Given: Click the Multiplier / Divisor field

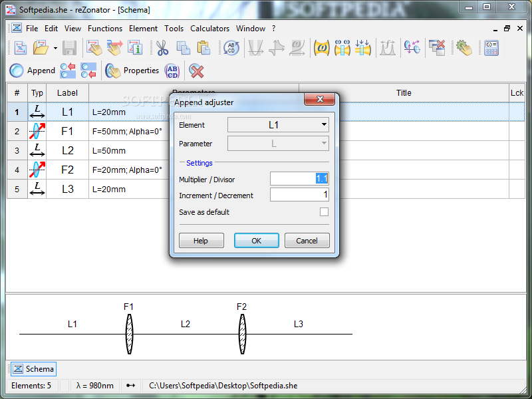Looking at the screenshot, I should (299, 178).
